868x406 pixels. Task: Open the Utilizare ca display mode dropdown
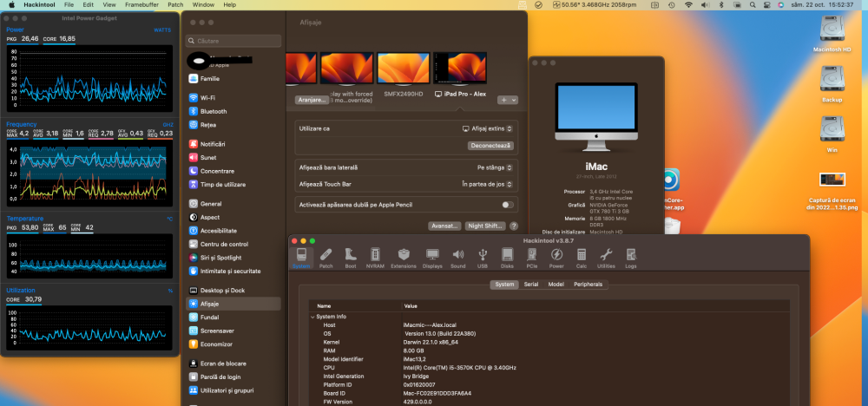click(487, 128)
